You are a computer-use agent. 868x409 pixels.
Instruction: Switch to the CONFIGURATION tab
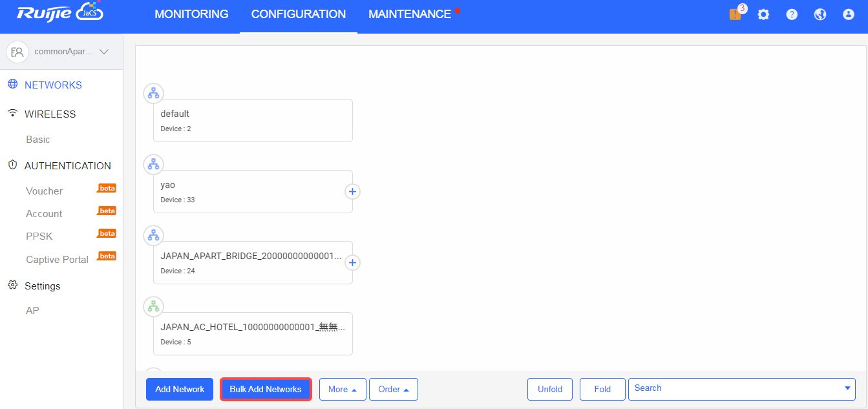click(299, 14)
